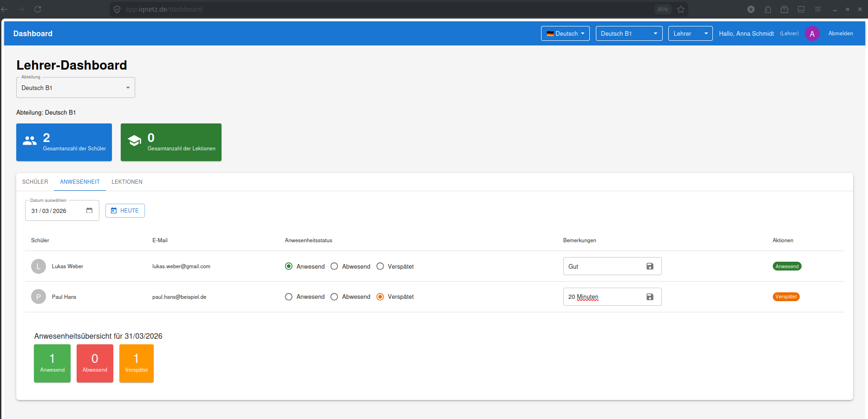
Task: Switch to the Schüler tab
Action: click(35, 182)
